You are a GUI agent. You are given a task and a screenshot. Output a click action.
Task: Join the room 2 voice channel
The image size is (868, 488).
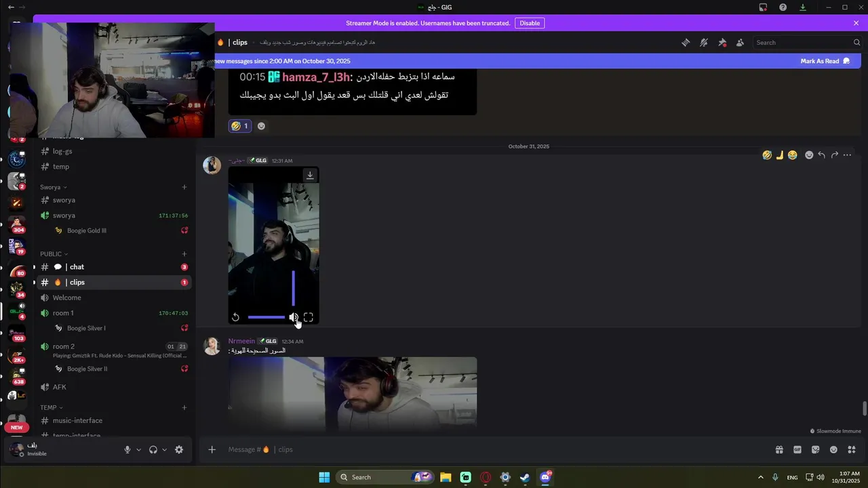115,350
